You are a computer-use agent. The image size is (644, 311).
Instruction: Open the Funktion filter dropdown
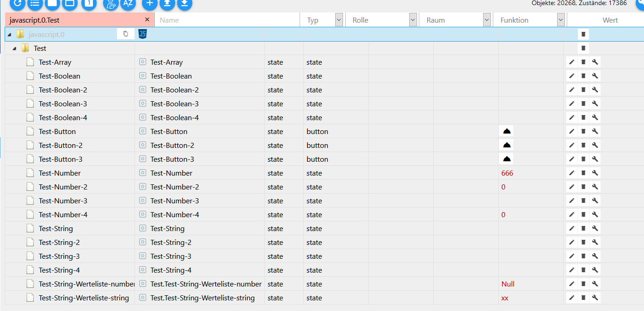(561, 20)
